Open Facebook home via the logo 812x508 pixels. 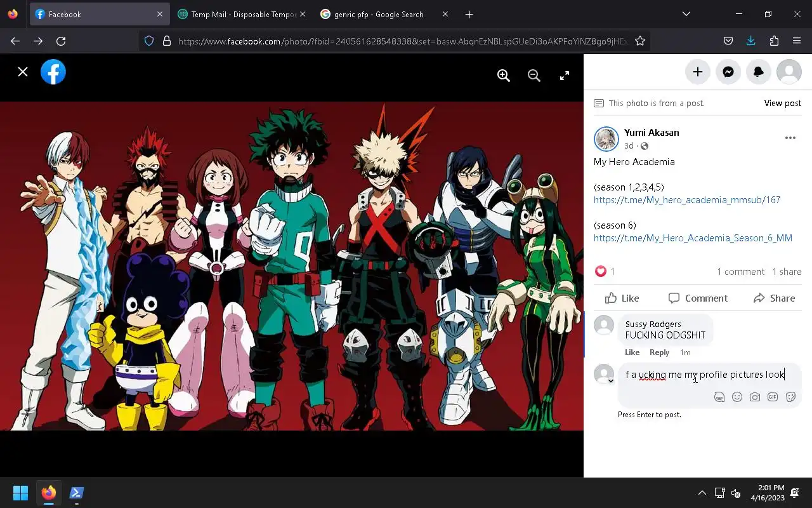click(53, 72)
